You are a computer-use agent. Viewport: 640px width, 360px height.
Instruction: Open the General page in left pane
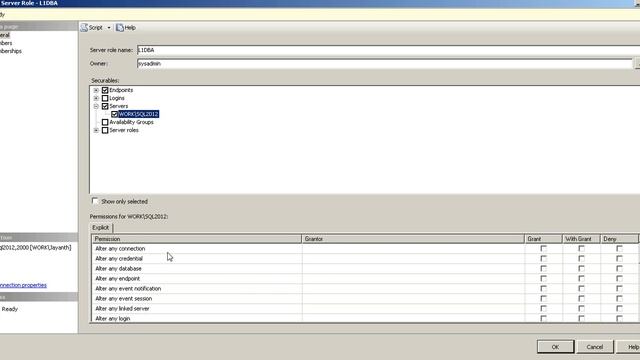click(5, 35)
